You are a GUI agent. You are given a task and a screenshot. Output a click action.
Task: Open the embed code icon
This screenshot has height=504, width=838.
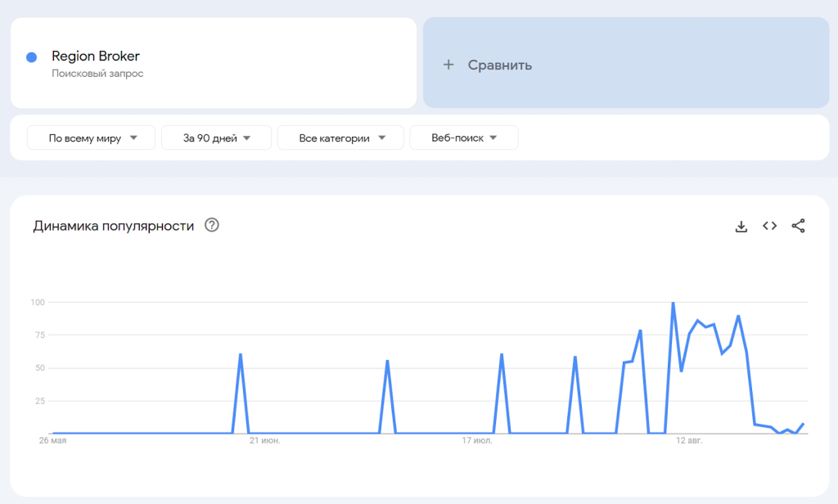pos(769,226)
